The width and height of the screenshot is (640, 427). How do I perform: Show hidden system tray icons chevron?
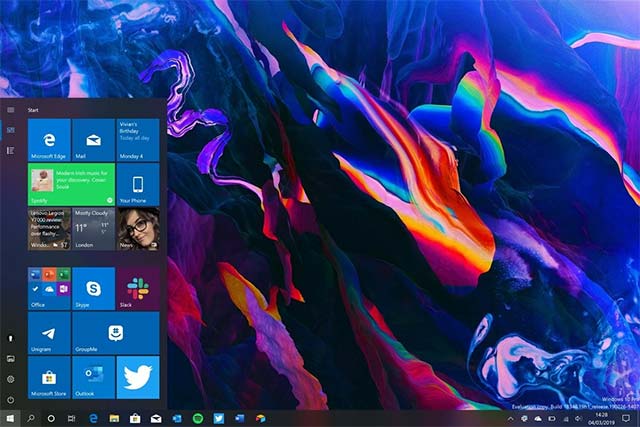pos(511,417)
